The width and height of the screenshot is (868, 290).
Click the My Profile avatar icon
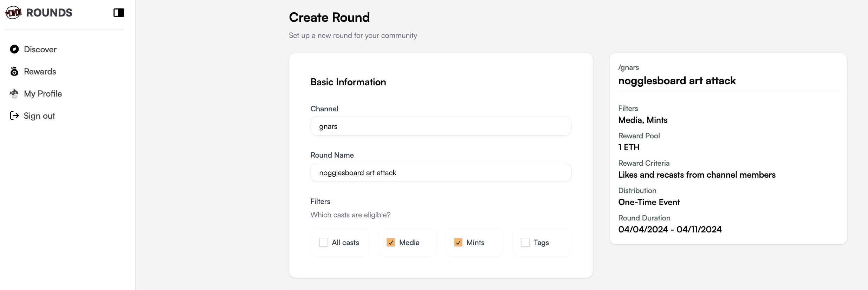(x=14, y=93)
